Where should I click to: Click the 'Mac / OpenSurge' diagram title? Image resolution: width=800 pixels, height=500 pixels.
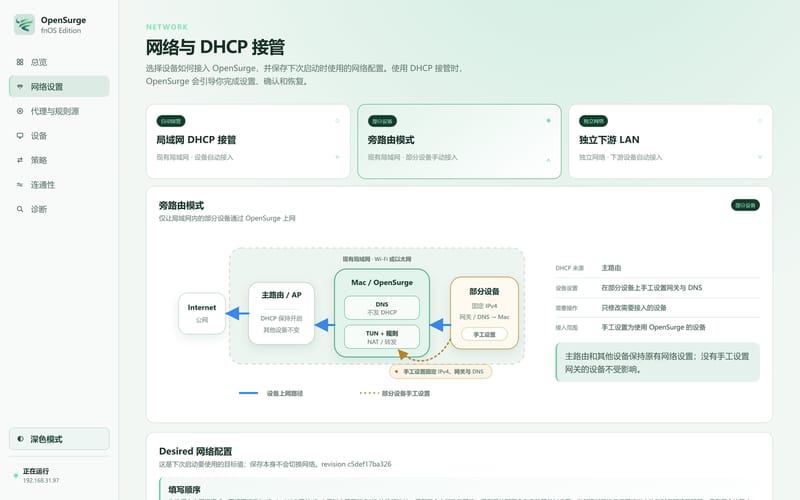point(382,282)
